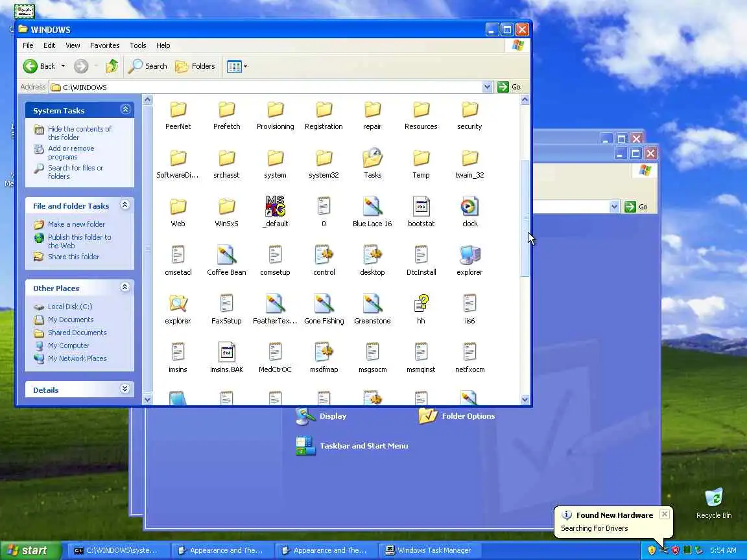Expand the Details panel
The width and height of the screenshot is (747, 560).
tap(124, 389)
